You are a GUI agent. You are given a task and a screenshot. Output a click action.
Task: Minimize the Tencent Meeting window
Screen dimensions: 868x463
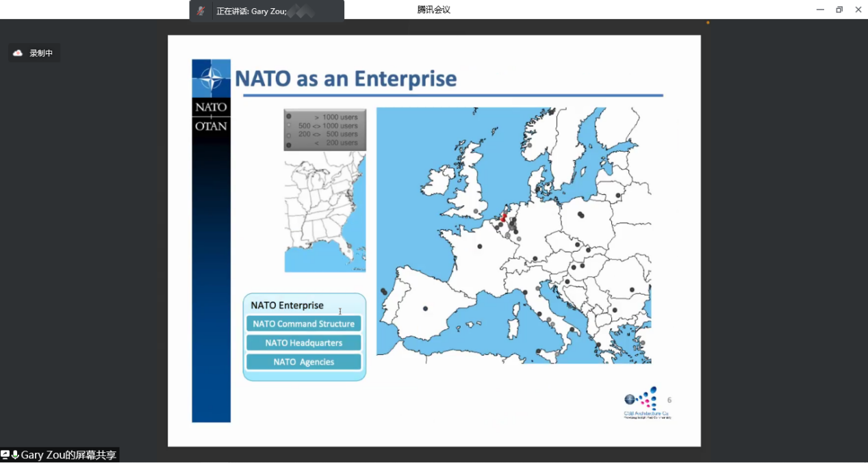pyautogui.click(x=820, y=10)
